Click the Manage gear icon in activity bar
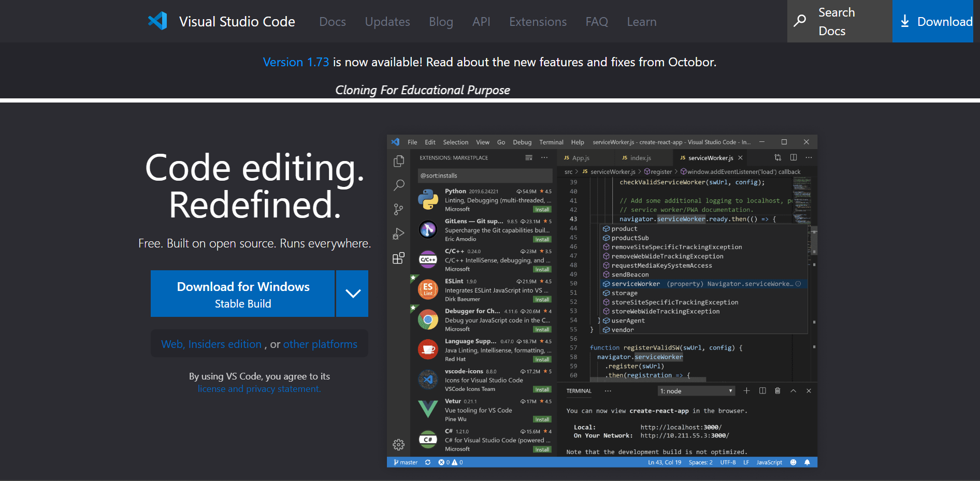The height and width of the screenshot is (481, 980). [x=398, y=445]
